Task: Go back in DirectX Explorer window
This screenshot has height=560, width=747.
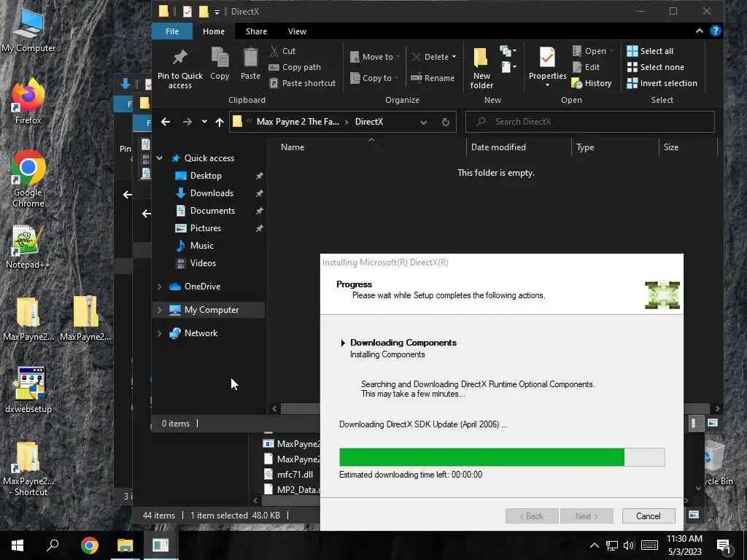Action: point(166,122)
